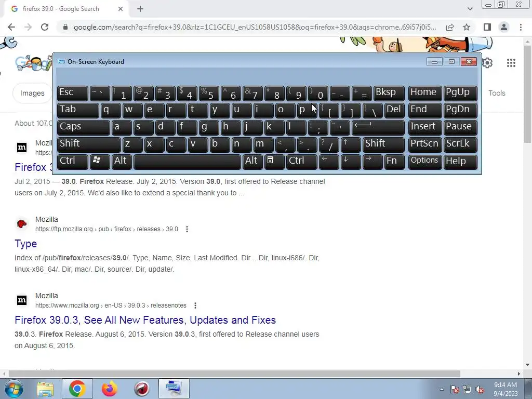Reload the page in Chrome

(45, 27)
